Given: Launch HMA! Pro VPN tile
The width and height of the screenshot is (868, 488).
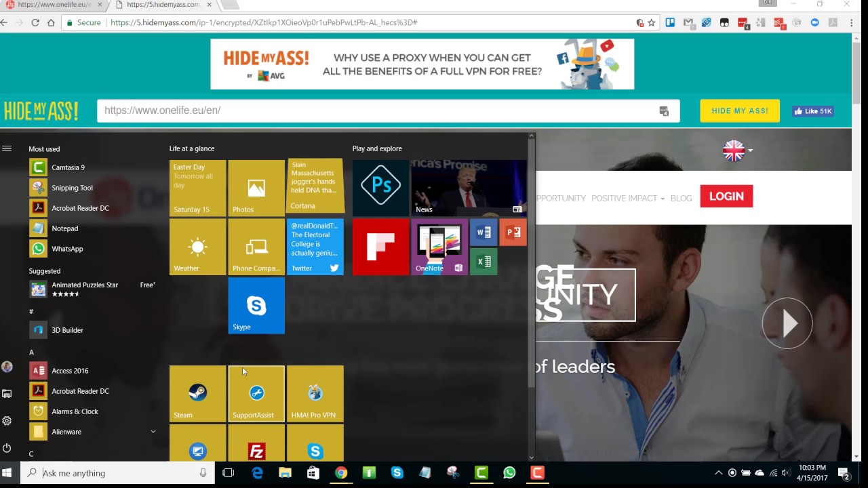Looking at the screenshot, I should [315, 394].
